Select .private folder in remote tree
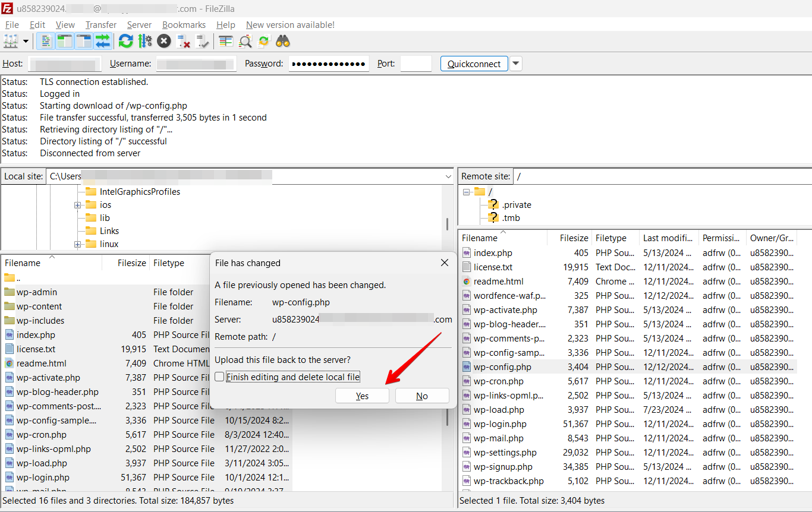The height and width of the screenshot is (512, 812). [516, 205]
